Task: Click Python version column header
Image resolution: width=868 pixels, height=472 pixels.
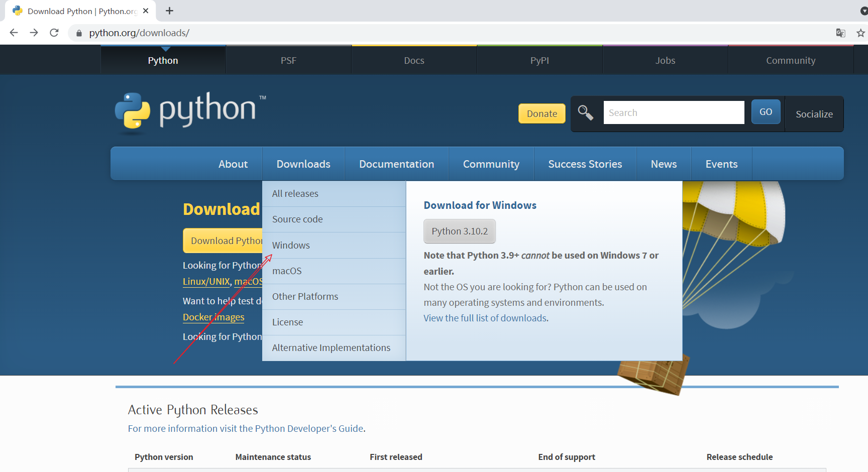Action: [x=164, y=457]
